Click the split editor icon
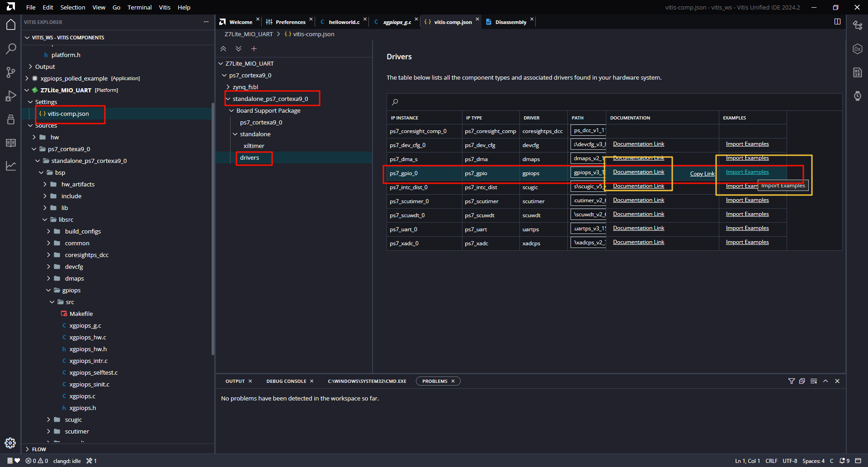868x467 pixels. click(x=837, y=22)
